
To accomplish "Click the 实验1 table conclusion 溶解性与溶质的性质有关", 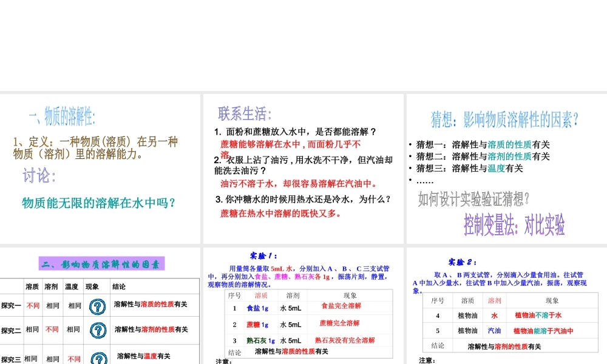I will pos(291,351).
